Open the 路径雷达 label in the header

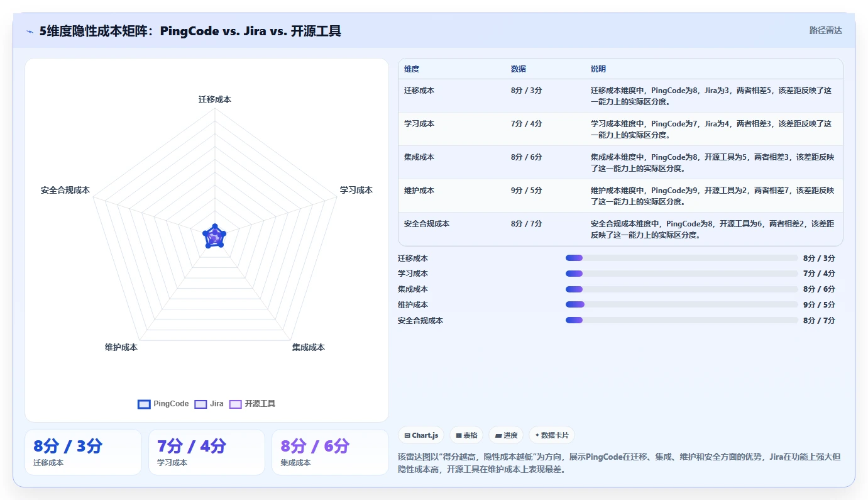pos(825,30)
